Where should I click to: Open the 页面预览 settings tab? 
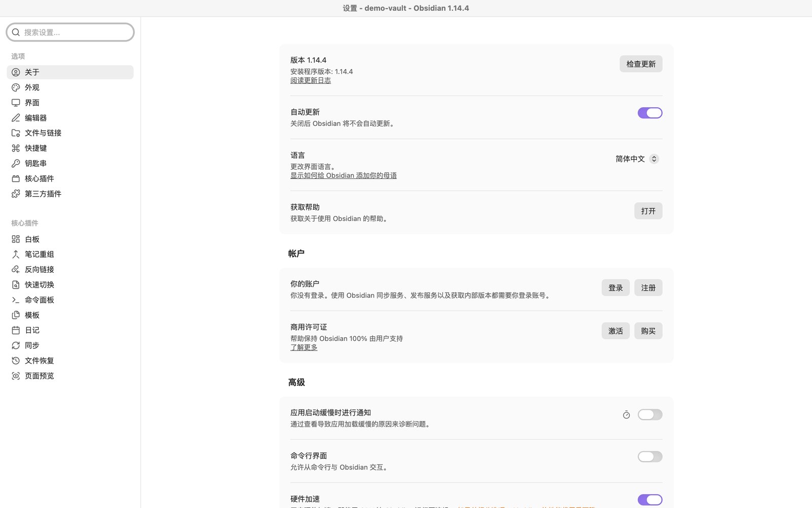point(70,376)
